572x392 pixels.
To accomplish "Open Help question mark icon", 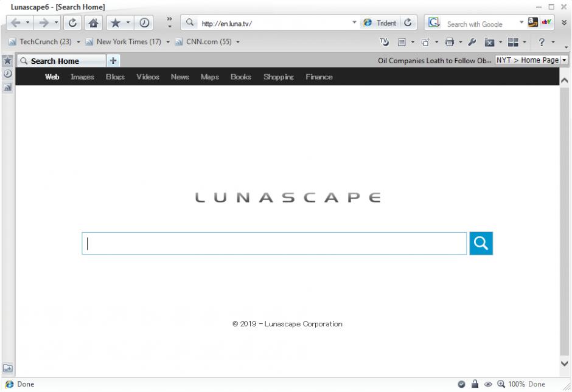I will tap(542, 43).
